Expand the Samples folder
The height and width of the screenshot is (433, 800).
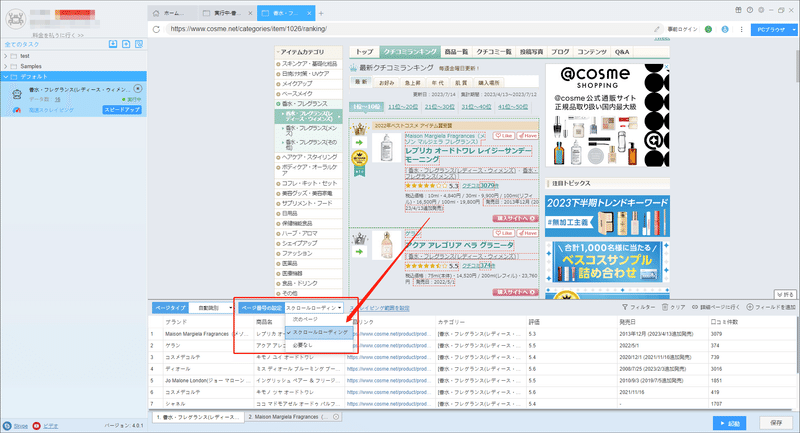6,66
